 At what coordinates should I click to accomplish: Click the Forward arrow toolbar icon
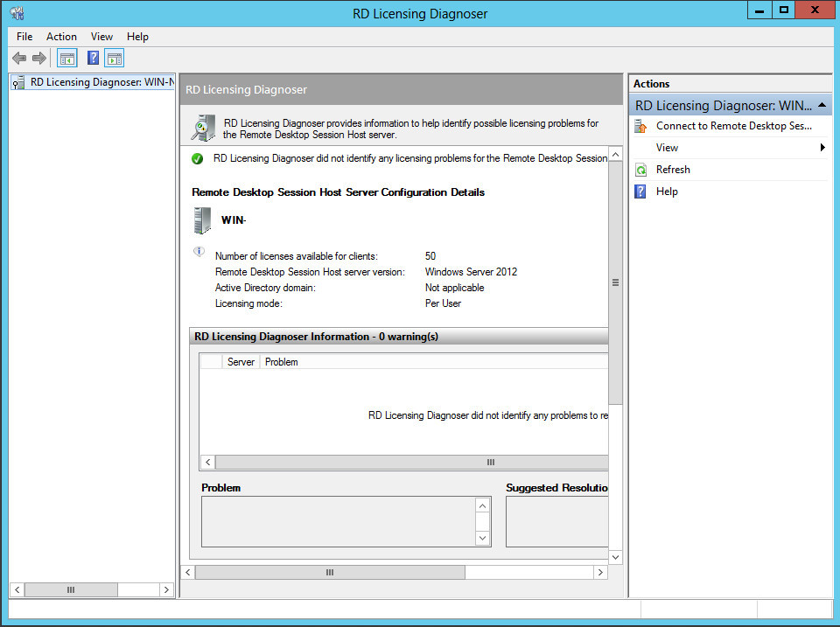tap(39, 58)
